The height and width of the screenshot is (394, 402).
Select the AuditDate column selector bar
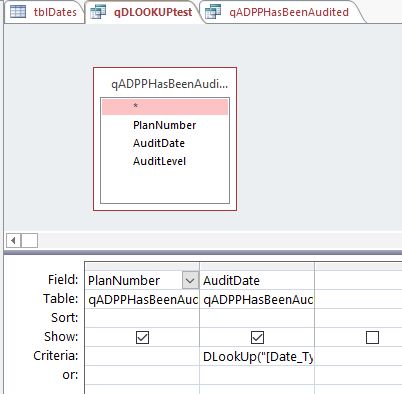click(x=257, y=266)
